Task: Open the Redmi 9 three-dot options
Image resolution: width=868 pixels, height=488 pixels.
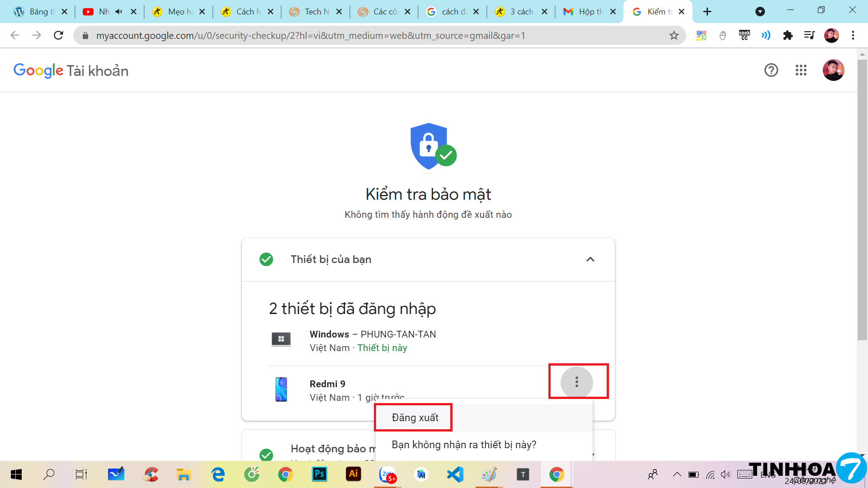Action: click(x=576, y=382)
